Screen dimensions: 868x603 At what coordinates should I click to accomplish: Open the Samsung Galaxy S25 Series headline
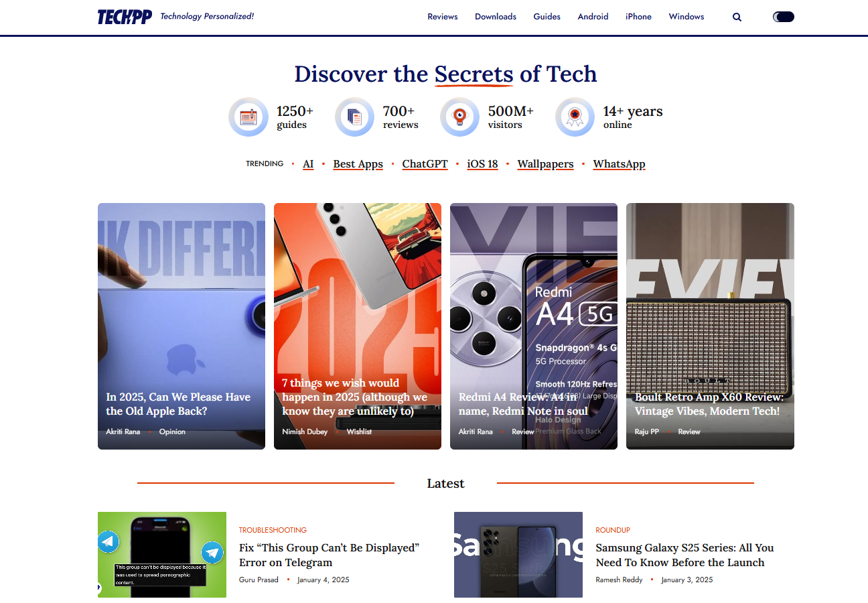click(x=684, y=555)
